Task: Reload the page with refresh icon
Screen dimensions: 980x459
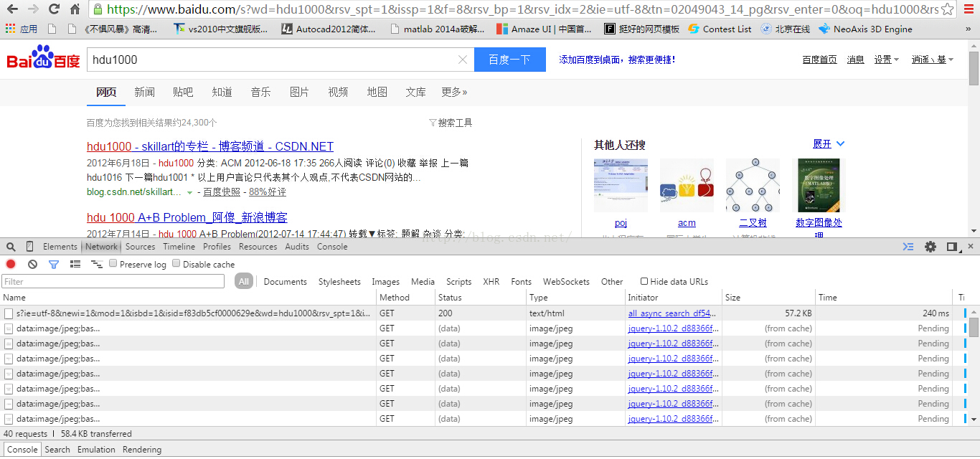Action: (x=54, y=9)
